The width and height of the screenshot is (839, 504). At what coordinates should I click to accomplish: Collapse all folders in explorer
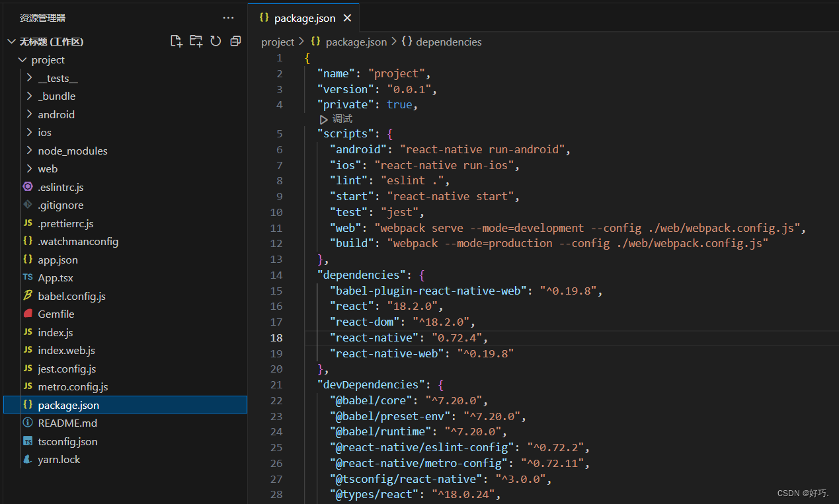pos(235,41)
